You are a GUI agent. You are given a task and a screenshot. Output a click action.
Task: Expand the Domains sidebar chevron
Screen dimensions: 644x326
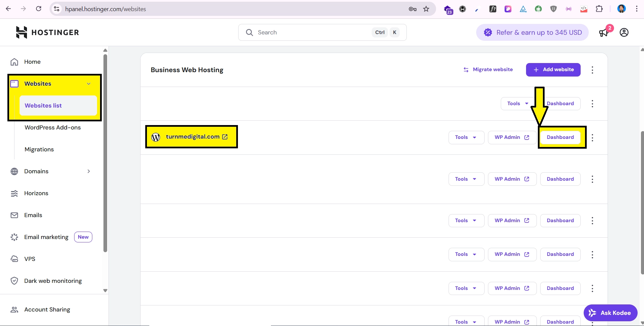coord(89,171)
